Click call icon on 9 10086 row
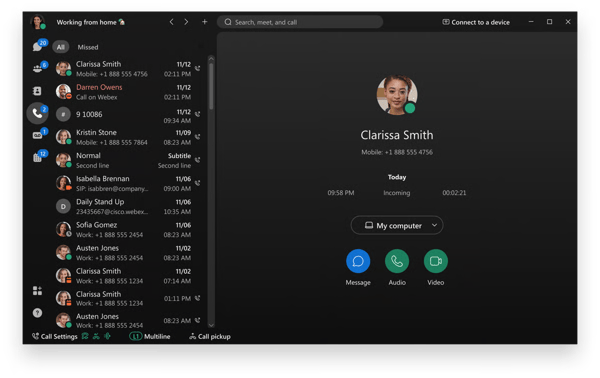Image resolution: width=600 pixels, height=378 pixels. point(198,114)
